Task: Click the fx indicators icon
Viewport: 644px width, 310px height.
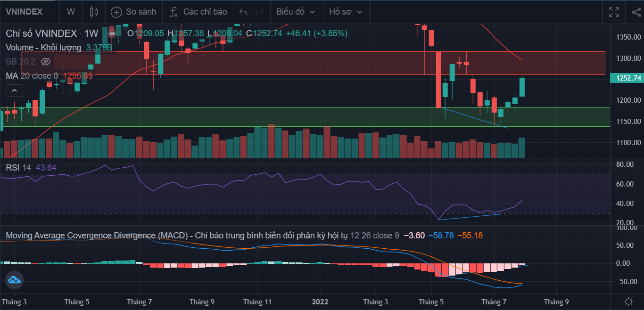Action: pos(173,12)
